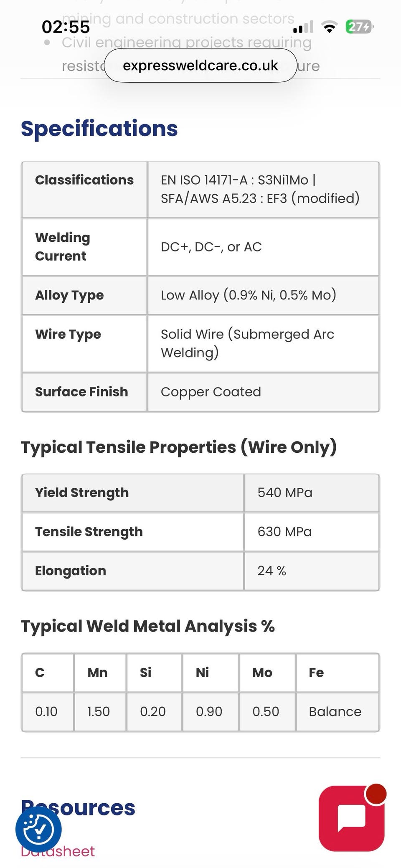Tap the 540 MPa yield strength value
This screenshot has width=401, height=868.
tap(285, 492)
